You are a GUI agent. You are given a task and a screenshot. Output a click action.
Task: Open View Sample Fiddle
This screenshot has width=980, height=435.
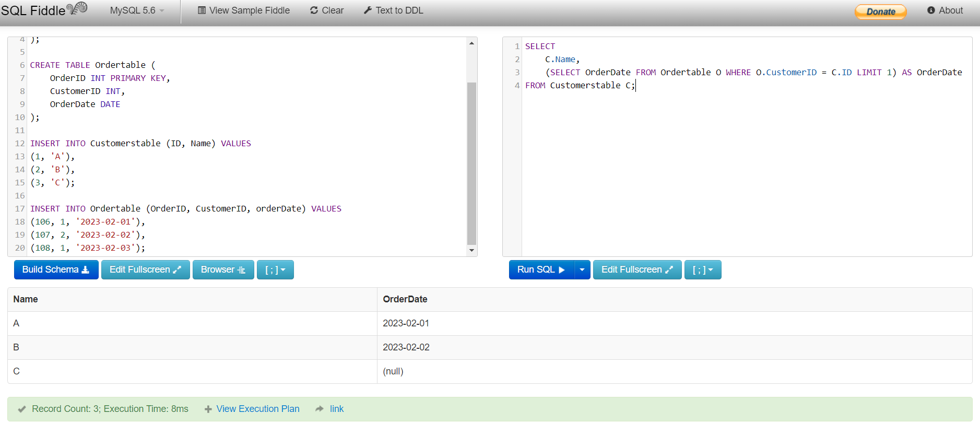click(x=243, y=10)
